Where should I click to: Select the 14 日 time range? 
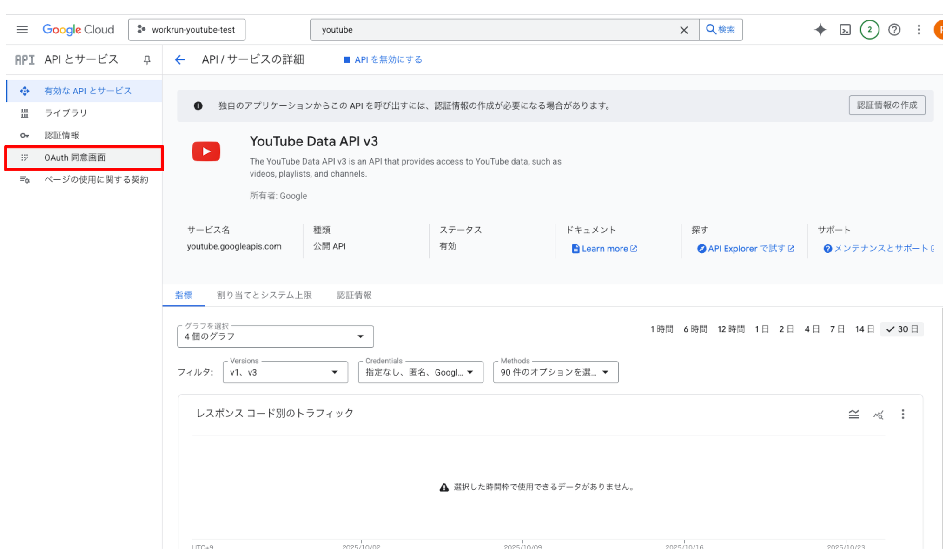click(x=864, y=329)
